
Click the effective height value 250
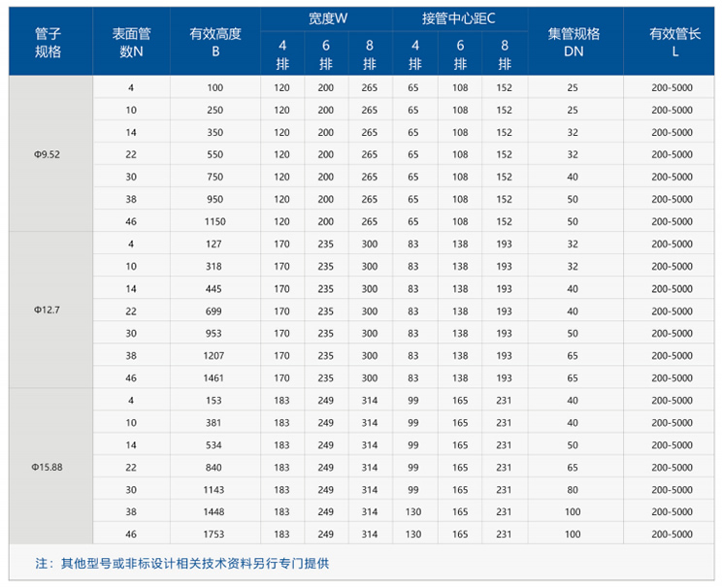[215, 110]
